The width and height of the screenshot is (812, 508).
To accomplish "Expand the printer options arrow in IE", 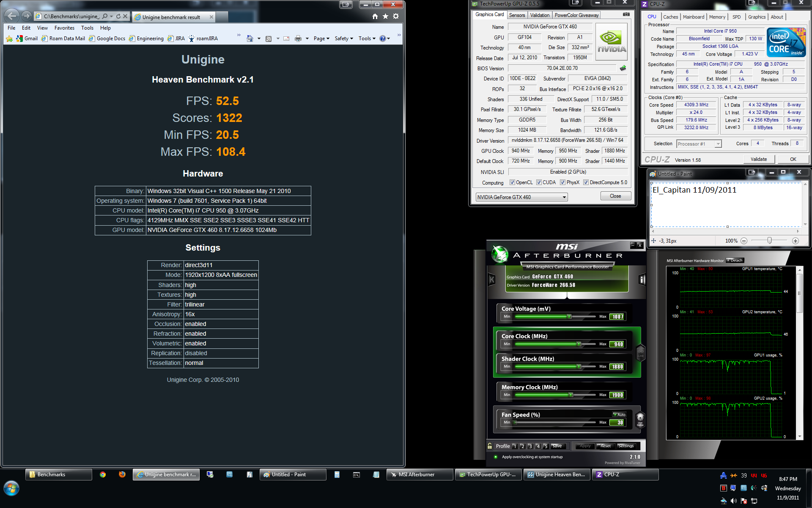I will point(307,39).
